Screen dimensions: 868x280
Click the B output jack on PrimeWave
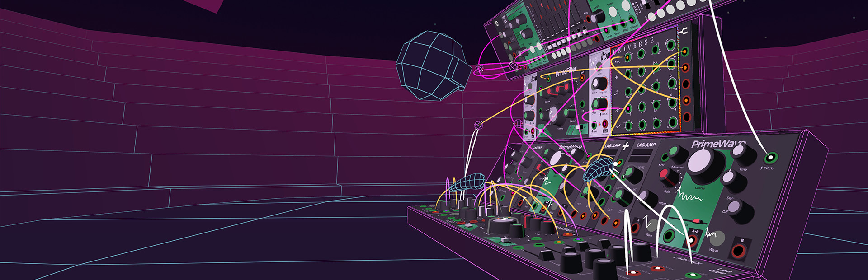tap(739, 251)
